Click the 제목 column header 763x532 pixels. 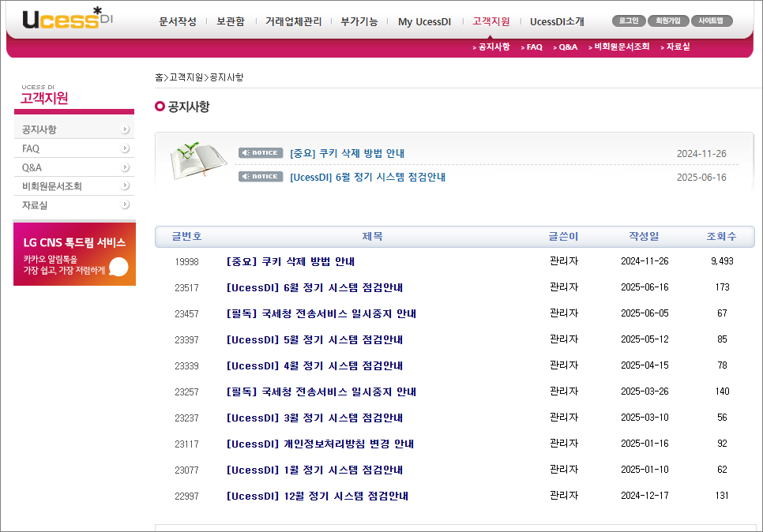tap(372, 236)
